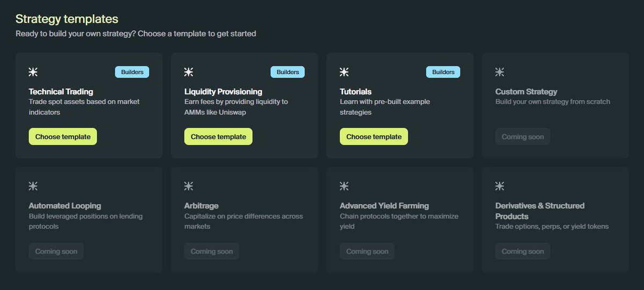This screenshot has width=644, height=290.
Task: Click 'Trade spot assets based on market indicators'
Action: (84, 107)
